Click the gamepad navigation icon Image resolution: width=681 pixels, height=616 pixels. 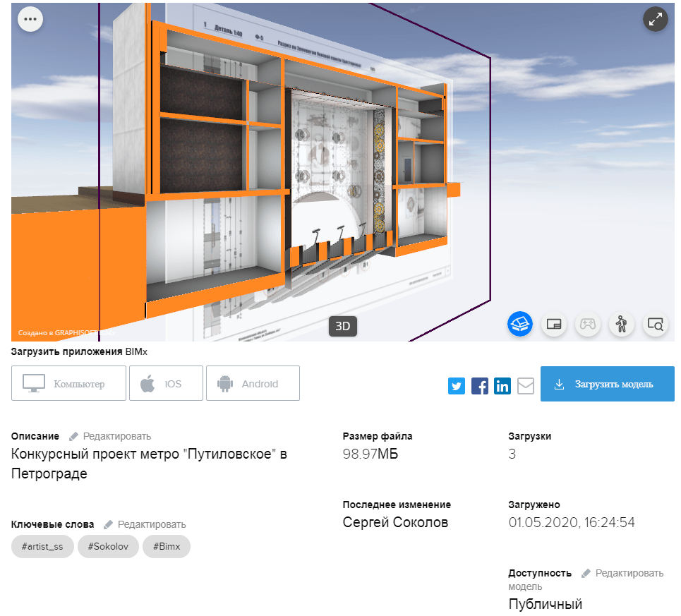587,324
